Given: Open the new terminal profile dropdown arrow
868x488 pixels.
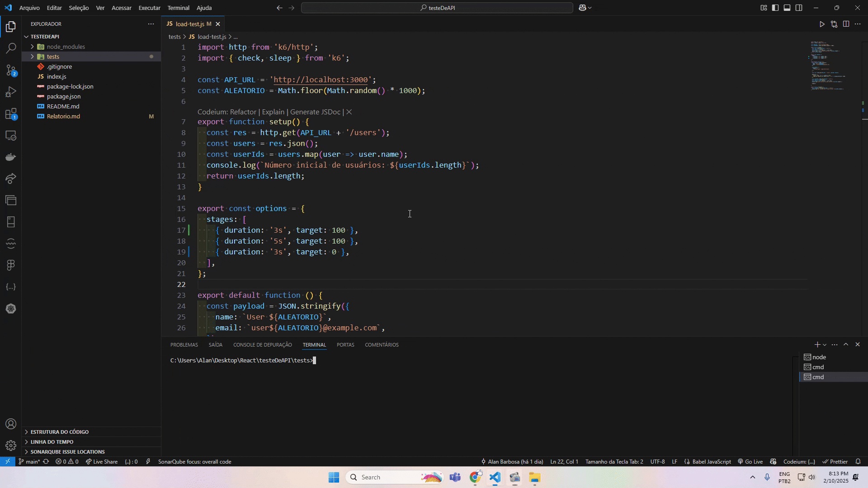Looking at the screenshot, I should (x=825, y=345).
